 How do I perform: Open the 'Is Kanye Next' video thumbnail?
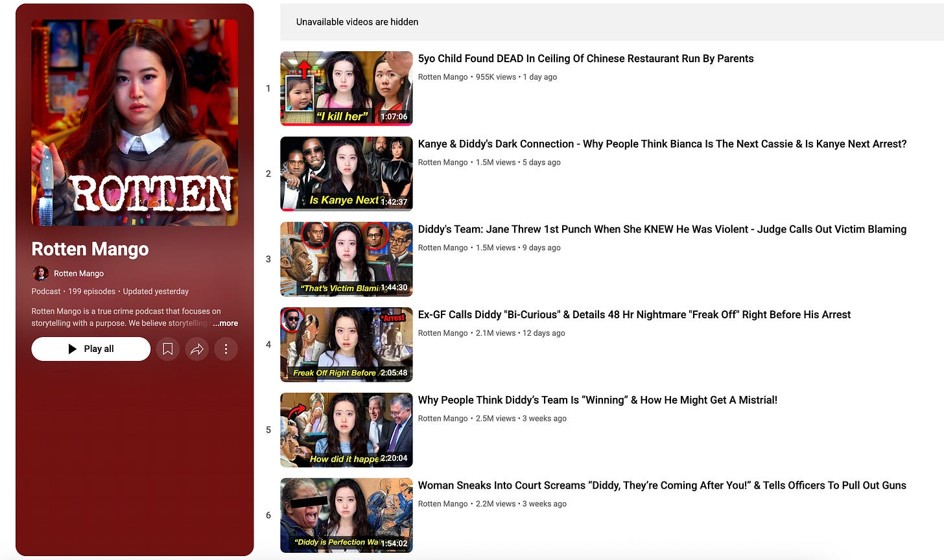346,174
